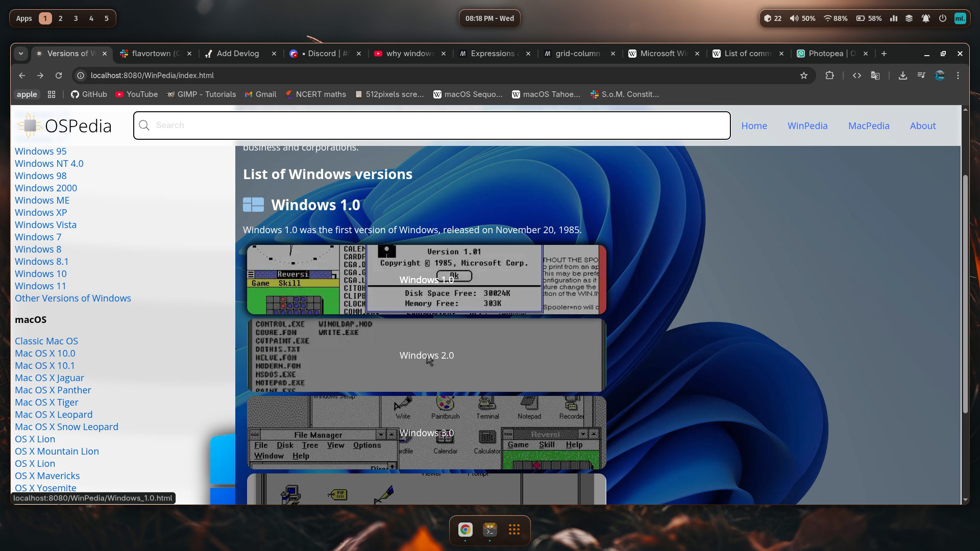980x551 pixels.
Task: Open the tab groups grid icon in bookmarks bar
Action: [52, 94]
